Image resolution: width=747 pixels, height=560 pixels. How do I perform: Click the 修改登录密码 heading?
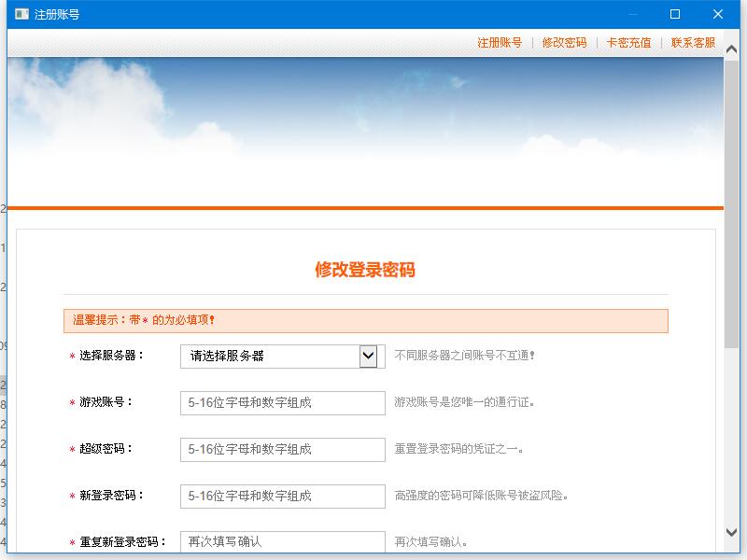click(x=365, y=270)
